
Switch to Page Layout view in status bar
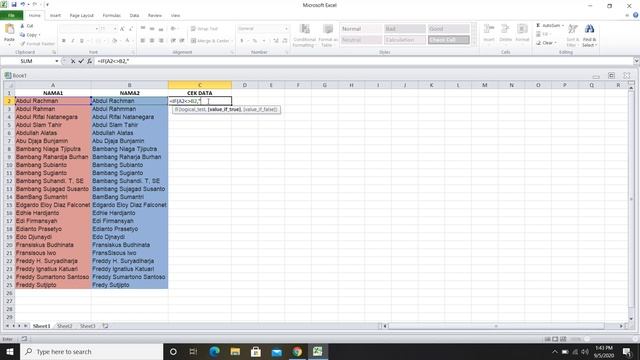pos(555,339)
